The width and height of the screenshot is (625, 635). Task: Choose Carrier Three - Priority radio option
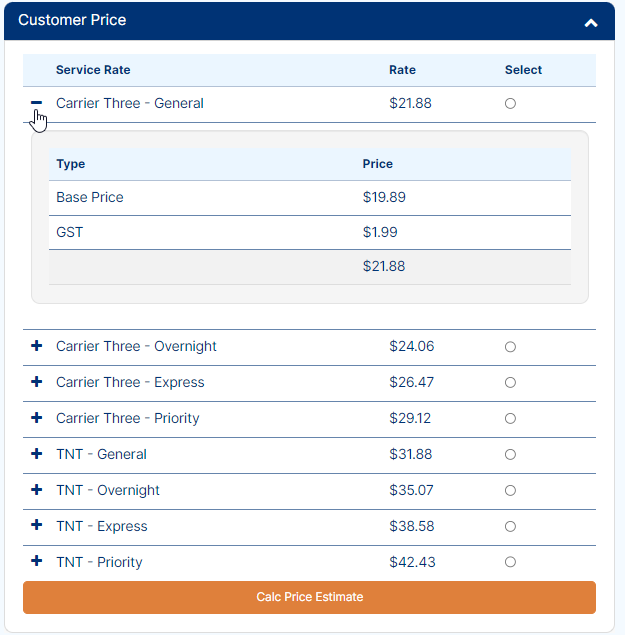510,418
